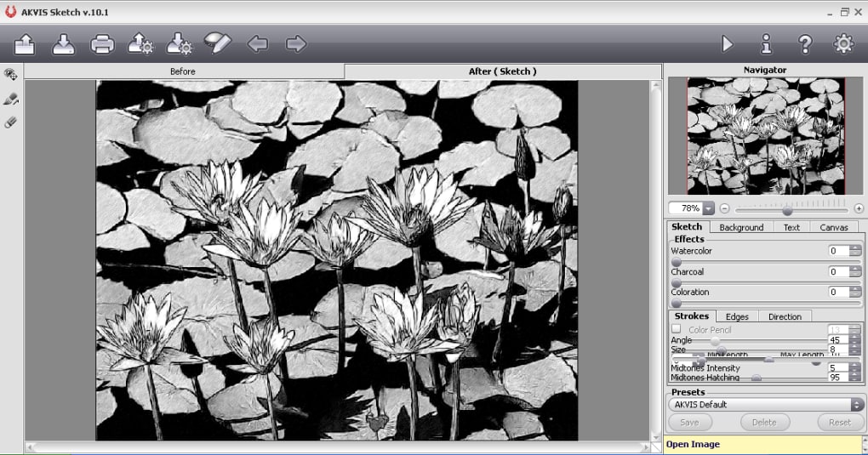Switch to the Before tab
868x455 pixels.
(183, 71)
